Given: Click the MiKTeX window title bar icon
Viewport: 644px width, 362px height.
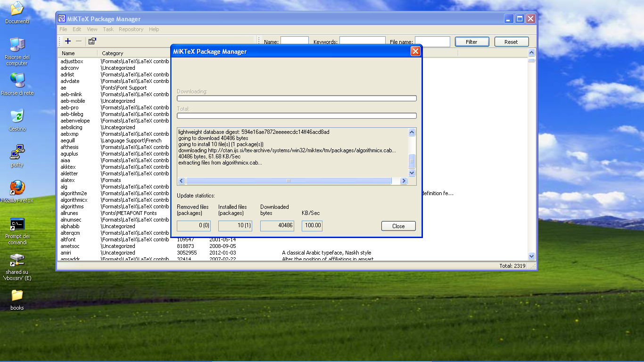Looking at the screenshot, I should pos(62,19).
